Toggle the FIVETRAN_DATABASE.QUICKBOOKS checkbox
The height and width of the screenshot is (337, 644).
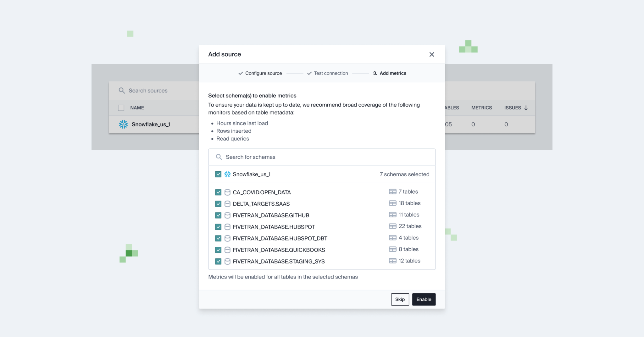[x=218, y=250]
